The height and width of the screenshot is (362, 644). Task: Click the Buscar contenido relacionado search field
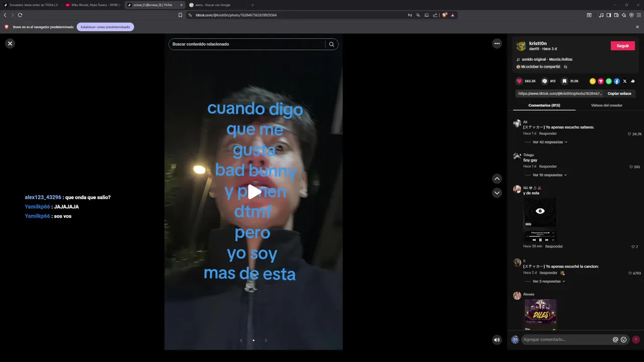pyautogui.click(x=248, y=44)
